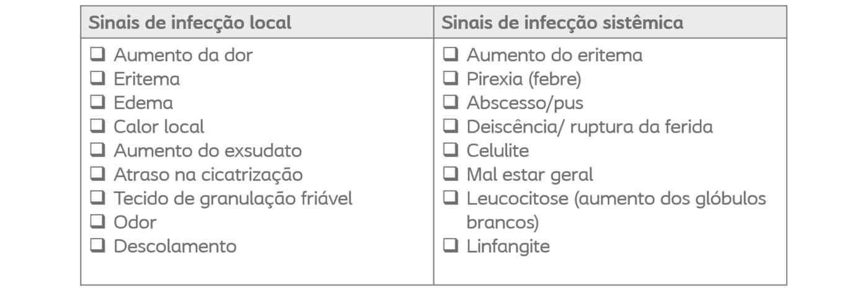Tick the Descolamento checkbox
Image resolution: width=868 pixels, height=290 pixels.
click(x=97, y=246)
